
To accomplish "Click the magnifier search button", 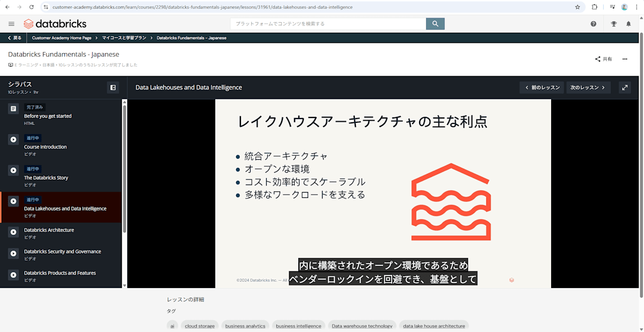I will point(435,24).
